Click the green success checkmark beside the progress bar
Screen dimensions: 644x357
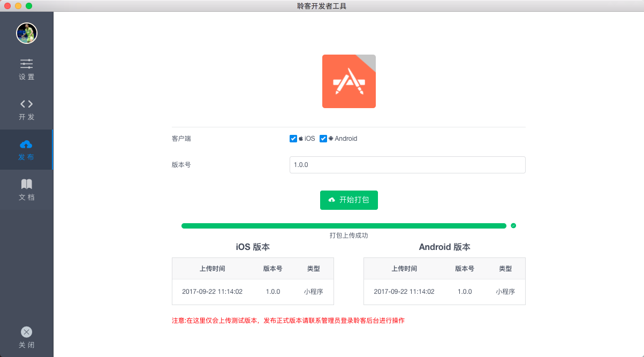coord(513,225)
